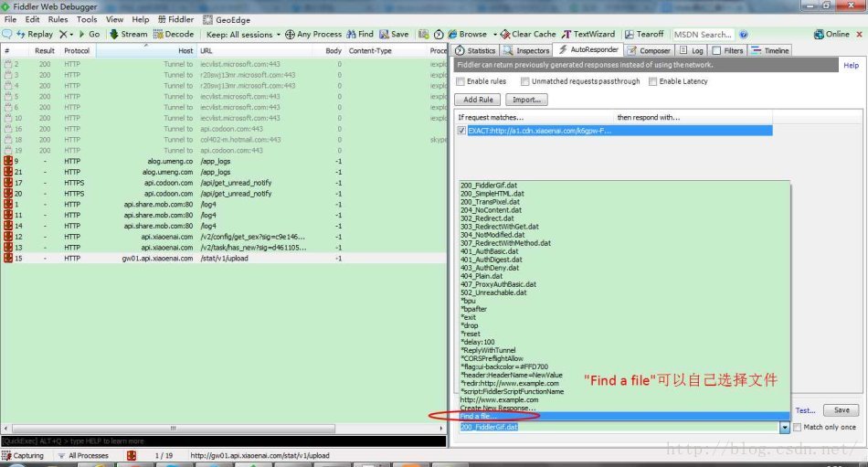868x467 pixels.
Task: Select 'Create New Response...' in dropdown list
Action: [624, 408]
